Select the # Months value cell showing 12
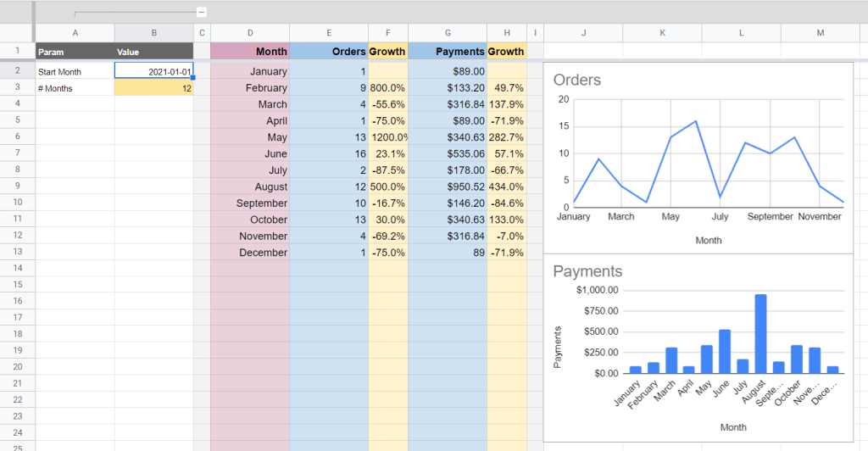Viewport: 868px width, 451px height. pyautogui.click(x=154, y=88)
